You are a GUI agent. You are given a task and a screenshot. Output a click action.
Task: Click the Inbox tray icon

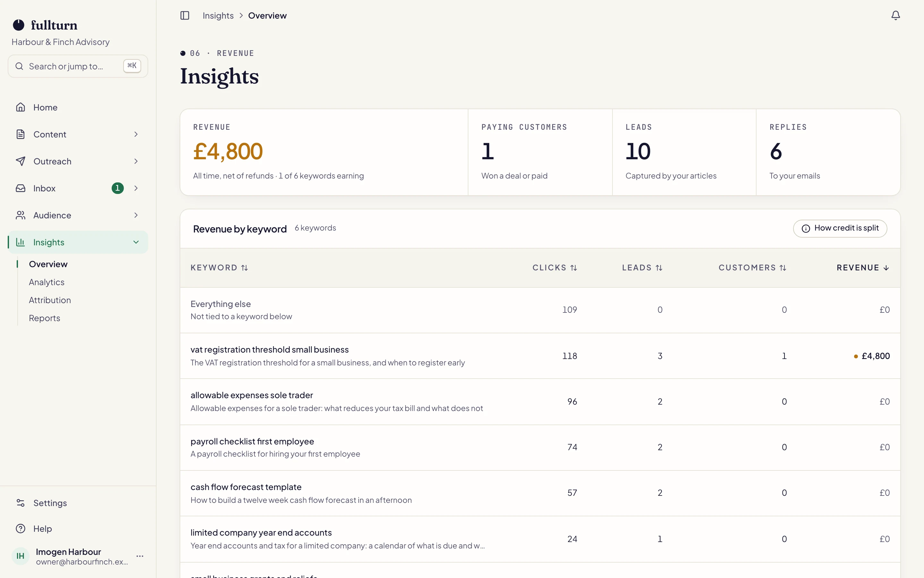pyautogui.click(x=21, y=188)
